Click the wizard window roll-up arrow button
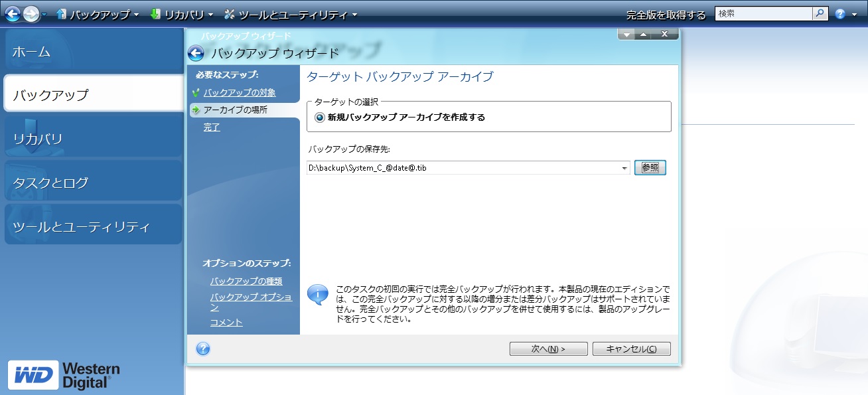868x395 pixels. (642, 34)
